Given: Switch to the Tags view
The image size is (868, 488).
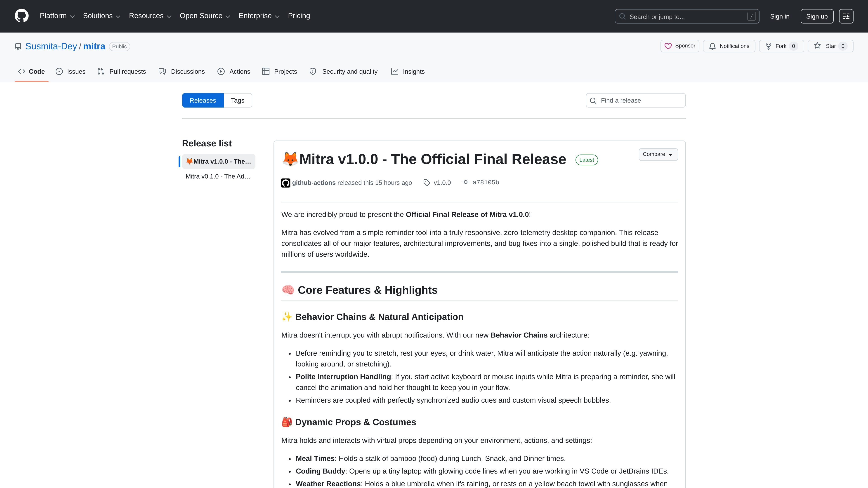Looking at the screenshot, I should point(238,100).
